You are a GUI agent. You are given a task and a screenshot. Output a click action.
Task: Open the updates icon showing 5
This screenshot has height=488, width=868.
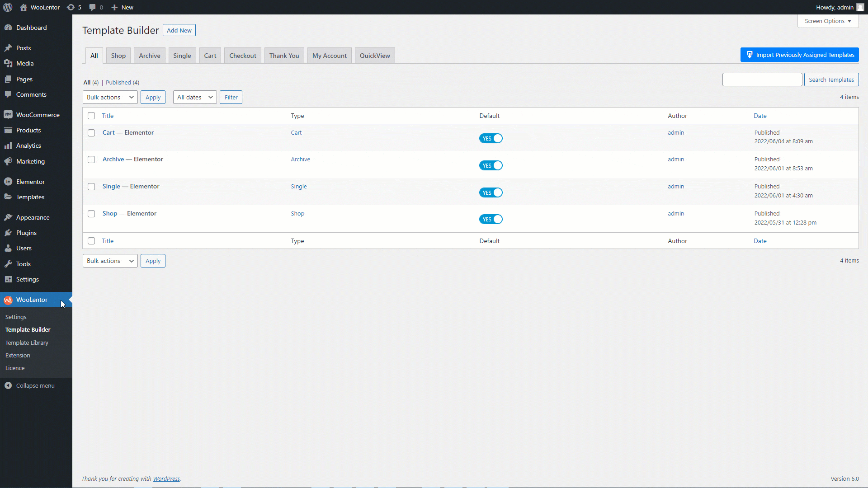coord(71,7)
